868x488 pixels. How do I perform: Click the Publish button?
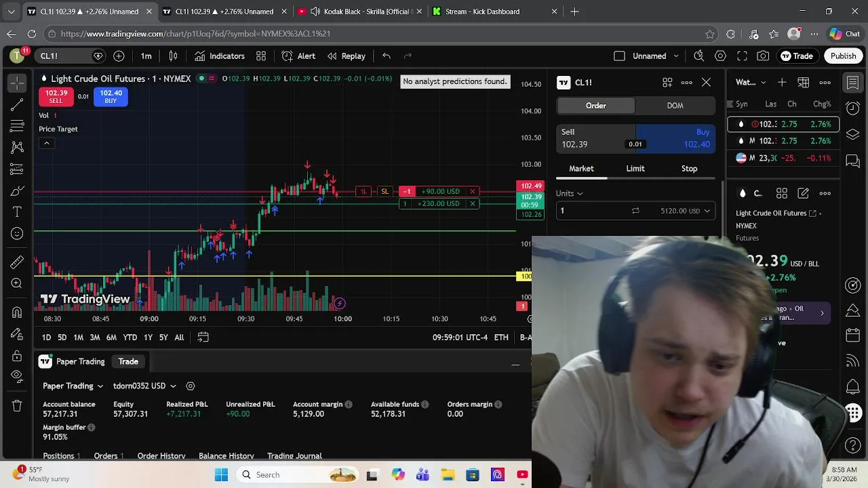point(844,56)
